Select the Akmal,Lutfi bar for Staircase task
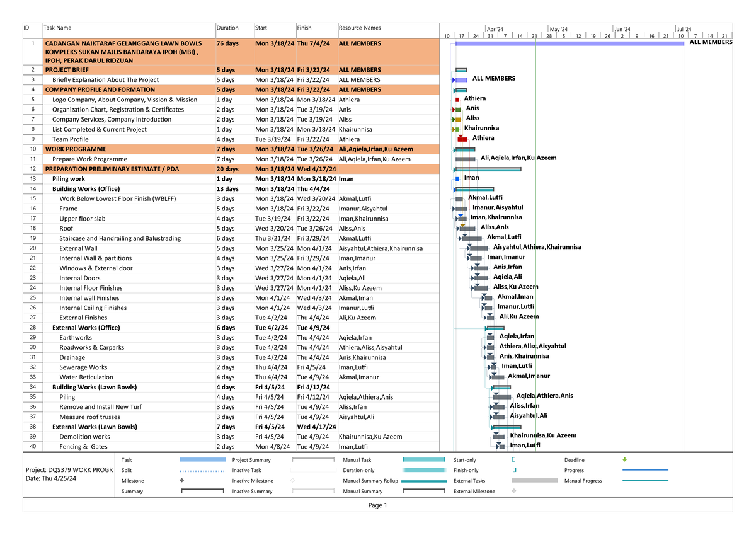Image resolution: width=756 pixels, height=535 pixels. tap(471, 238)
